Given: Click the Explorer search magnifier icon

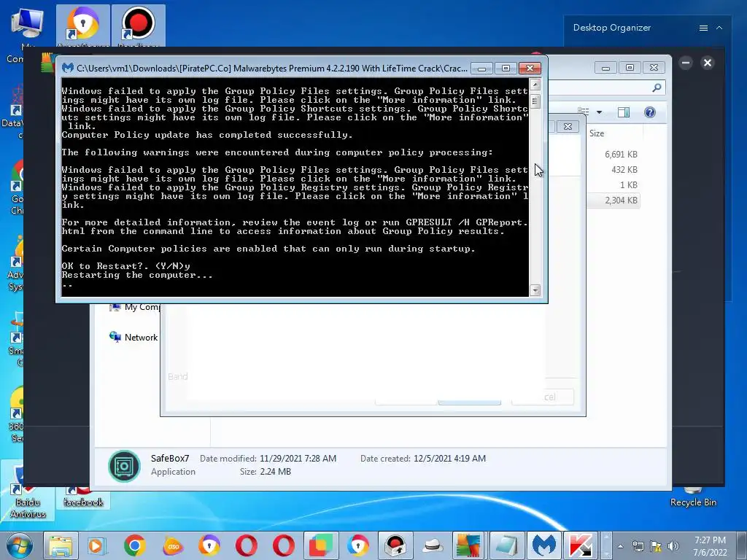Looking at the screenshot, I should click(x=657, y=87).
